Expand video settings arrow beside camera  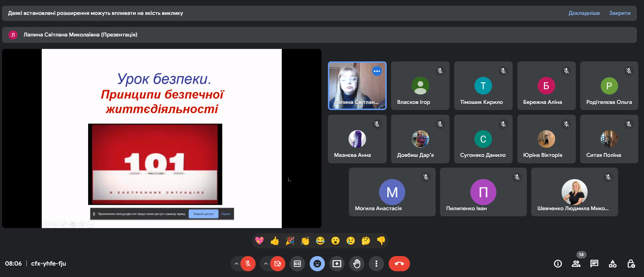click(266, 264)
